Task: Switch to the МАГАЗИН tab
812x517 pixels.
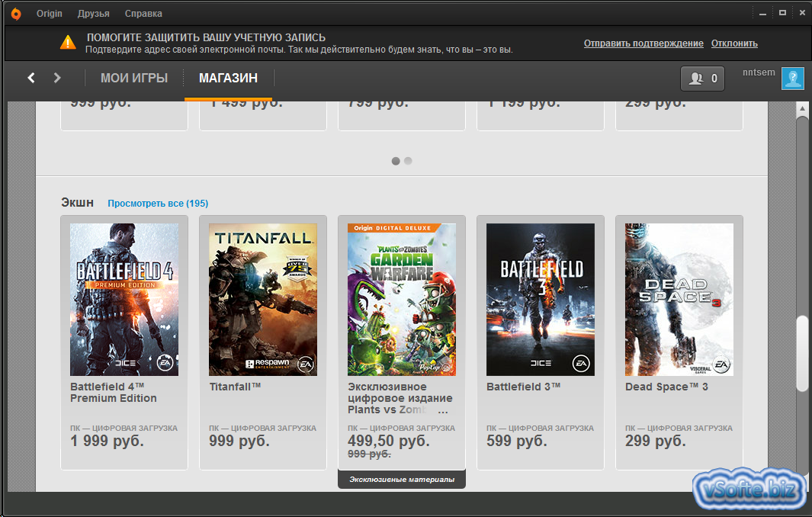Action: tap(229, 79)
